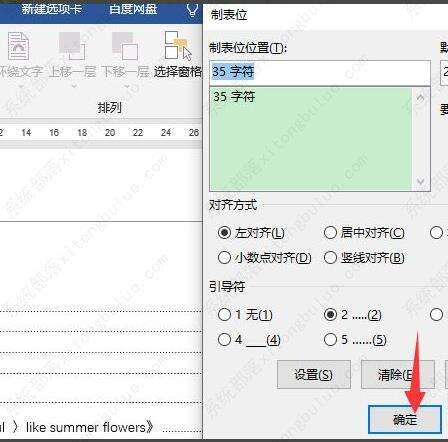Click the lightbulb tell-me icon in ribbon
This screenshot has height=442, width=448.
(192, 10)
